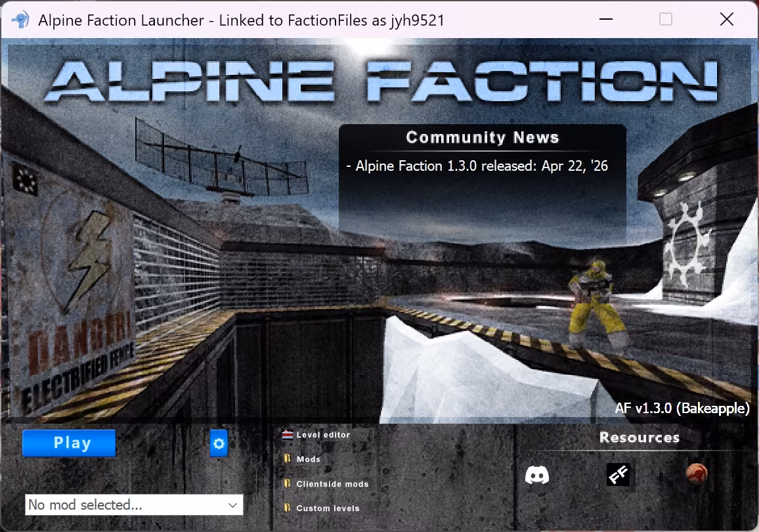Click the folder icon beside Clientside mods

coord(288,483)
